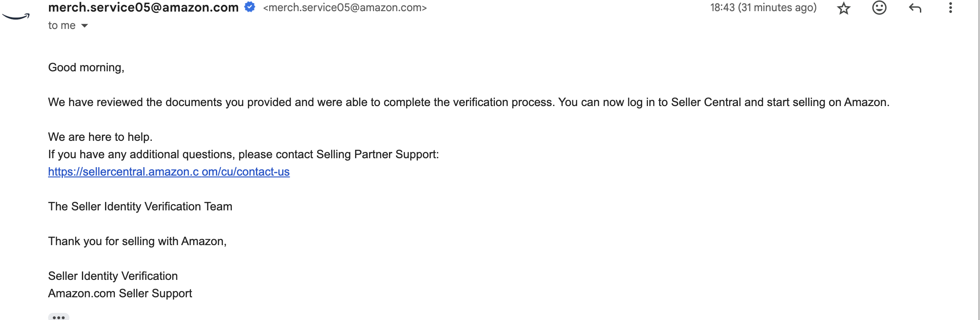Star this Amazon verification email

pos(843,8)
